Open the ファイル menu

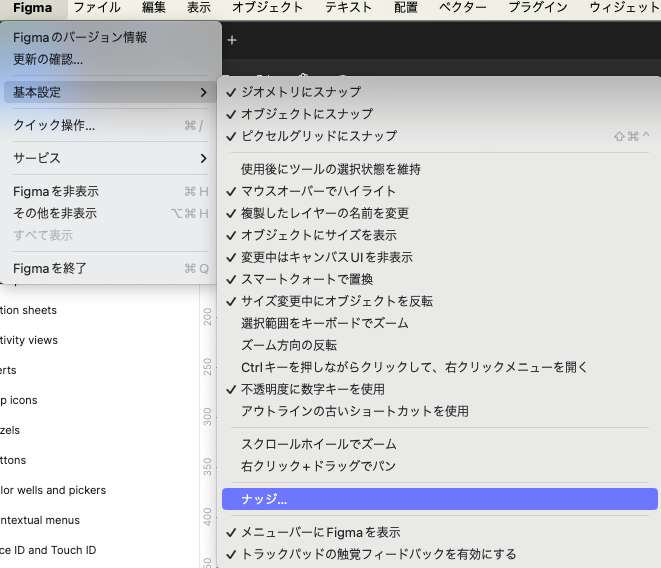coord(97,8)
